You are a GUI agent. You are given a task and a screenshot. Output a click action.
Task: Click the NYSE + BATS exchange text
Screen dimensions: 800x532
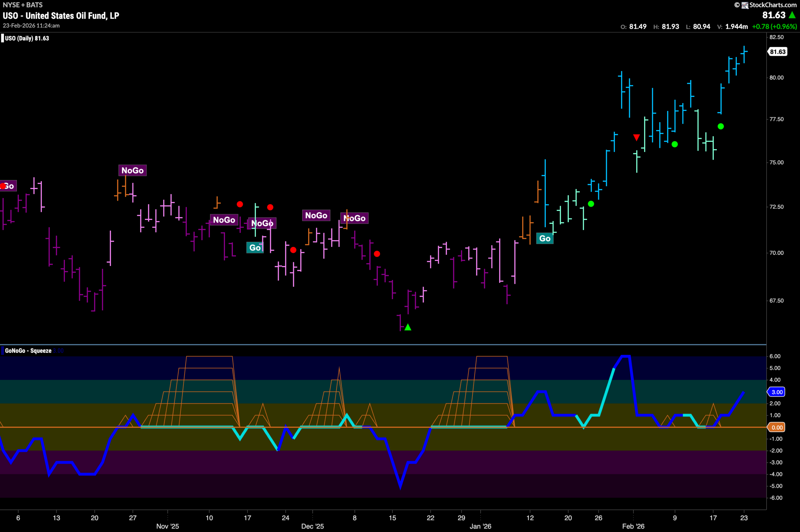23,5
